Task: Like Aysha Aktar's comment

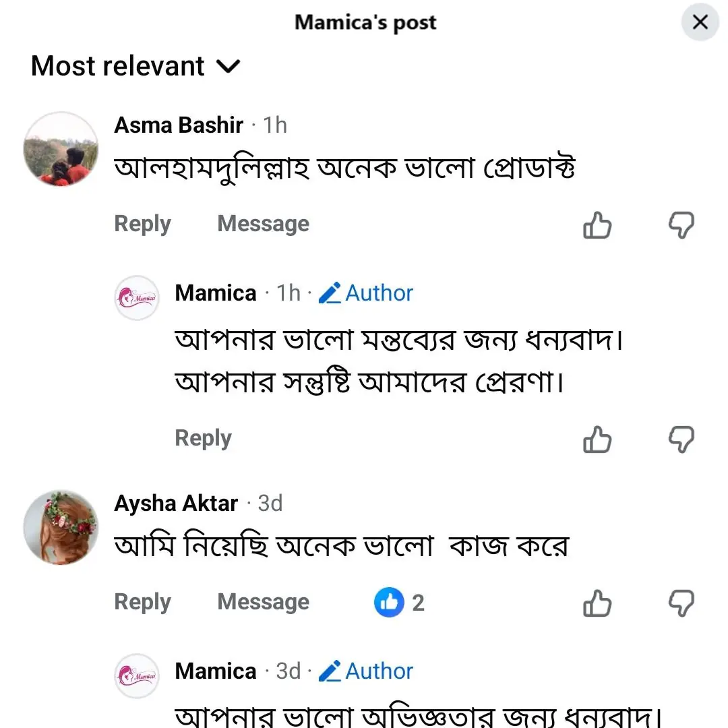Action: coord(597,603)
